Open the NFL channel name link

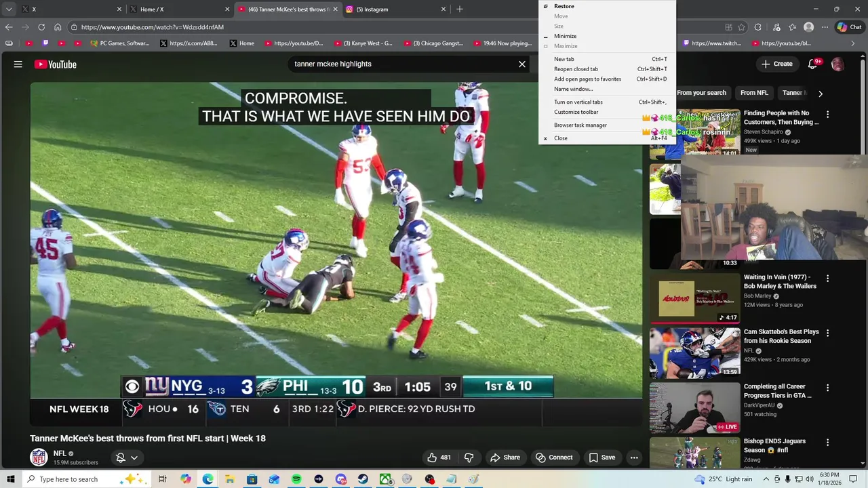[x=60, y=453]
